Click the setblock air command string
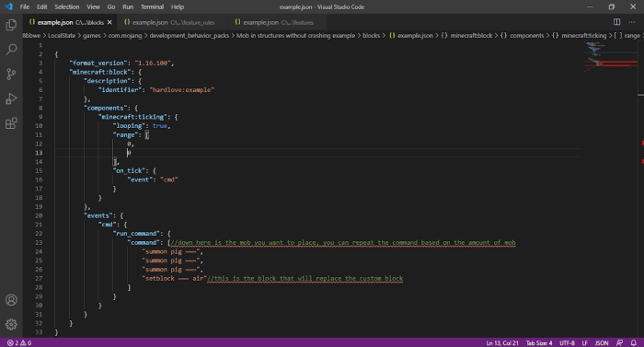This screenshot has width=644, height=347. (x=175, y=278)
